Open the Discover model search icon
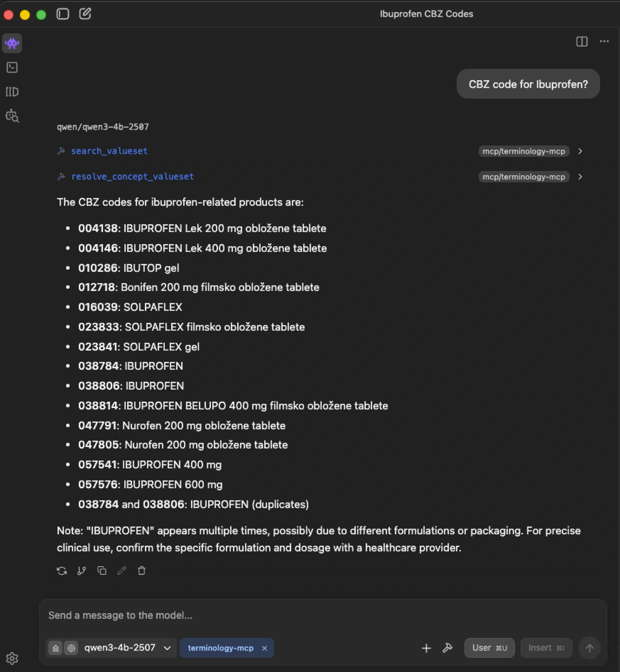 click(x=12, y=116)
